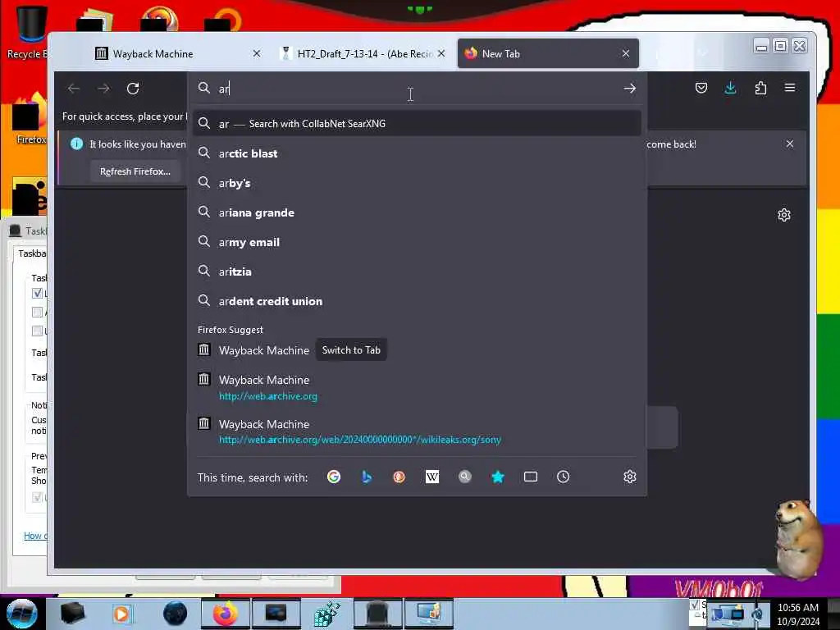Click the forward navigation arrow
Image resolution: width=840 pixels, height=630 pixels.
[103, 89]
